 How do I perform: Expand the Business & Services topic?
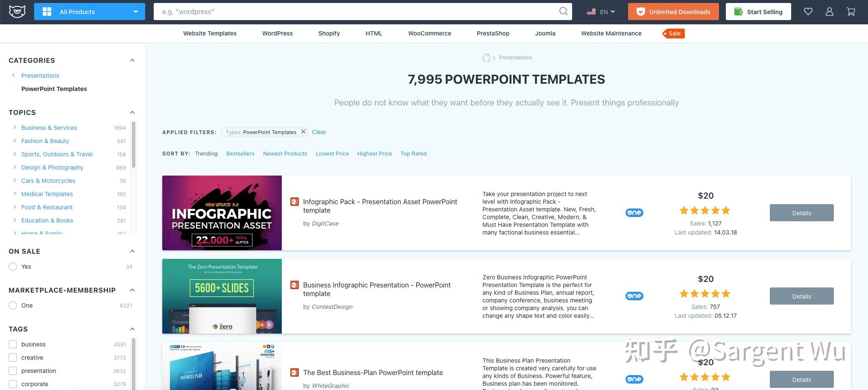[15, 127]
